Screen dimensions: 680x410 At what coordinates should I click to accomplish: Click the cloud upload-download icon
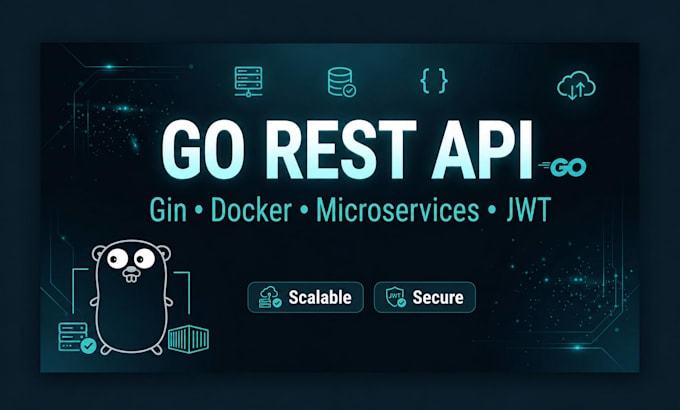[576, 85]
